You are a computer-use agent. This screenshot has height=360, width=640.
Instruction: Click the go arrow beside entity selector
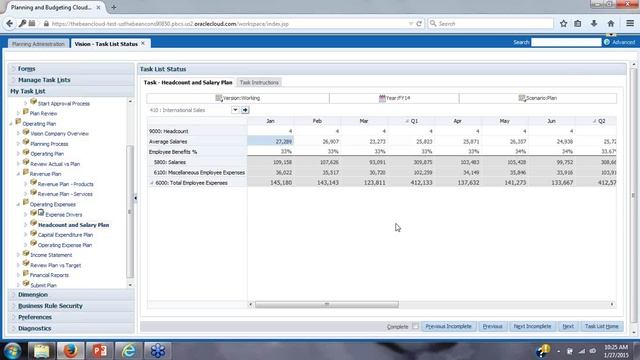tap(245, 110)
